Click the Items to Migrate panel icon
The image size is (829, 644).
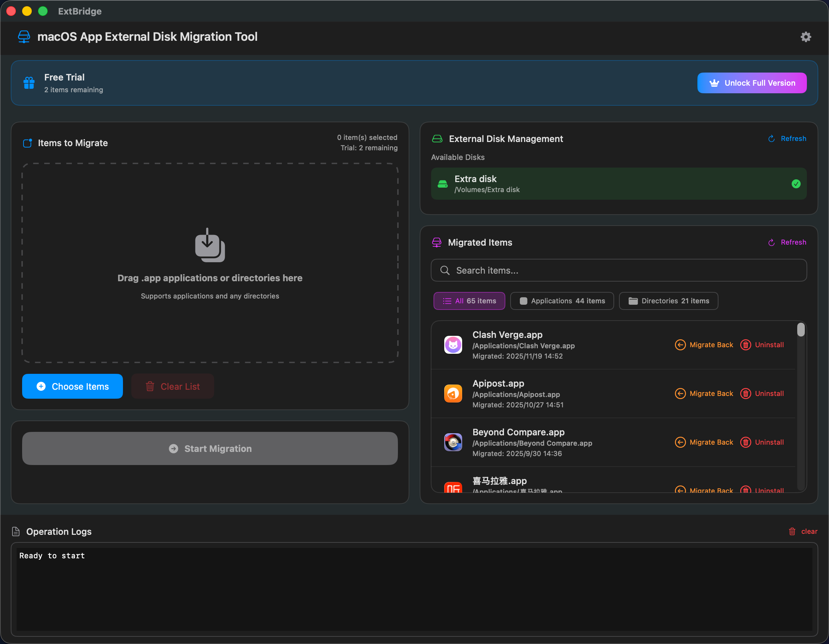click(27, 143)
